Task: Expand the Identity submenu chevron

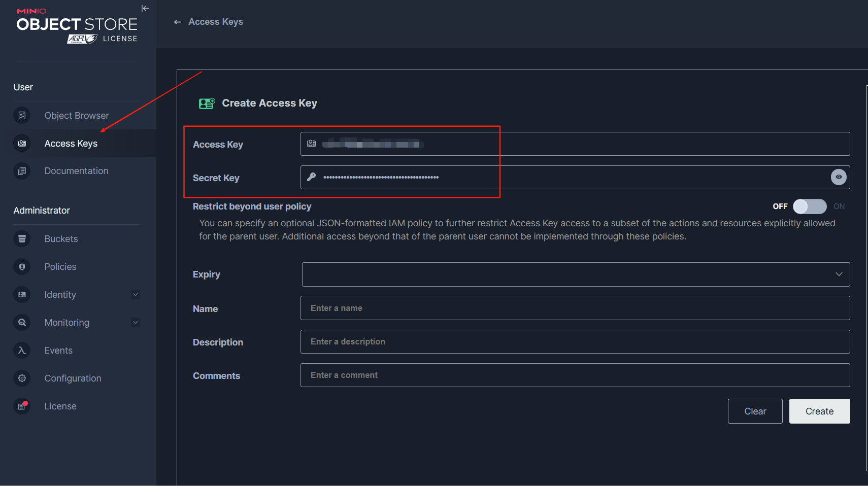Action: pyautogui.click(x=136, y=295)
